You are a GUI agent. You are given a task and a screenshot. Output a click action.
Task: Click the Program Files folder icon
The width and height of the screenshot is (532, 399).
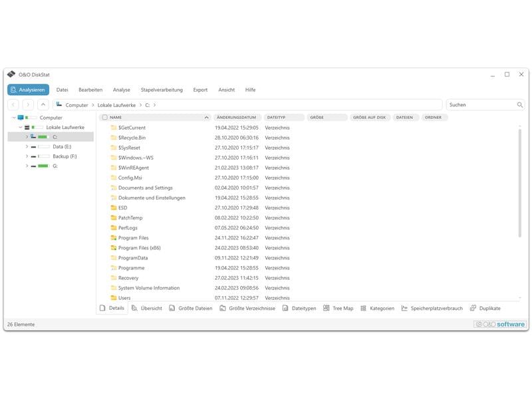[114, 238]
